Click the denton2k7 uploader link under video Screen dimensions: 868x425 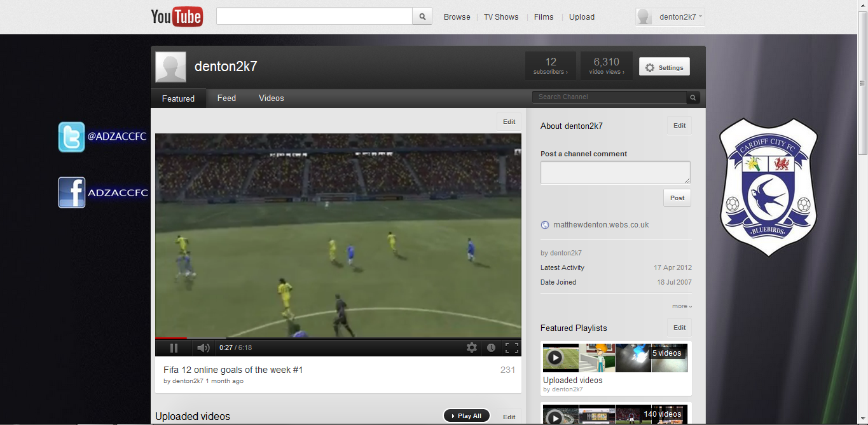tap(188, 381)
